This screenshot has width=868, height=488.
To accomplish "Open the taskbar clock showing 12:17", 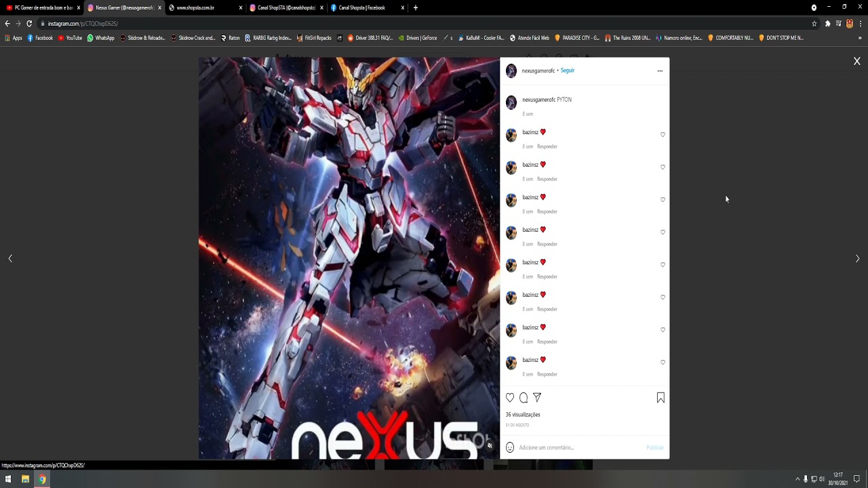I will click(x=838, y=479).
